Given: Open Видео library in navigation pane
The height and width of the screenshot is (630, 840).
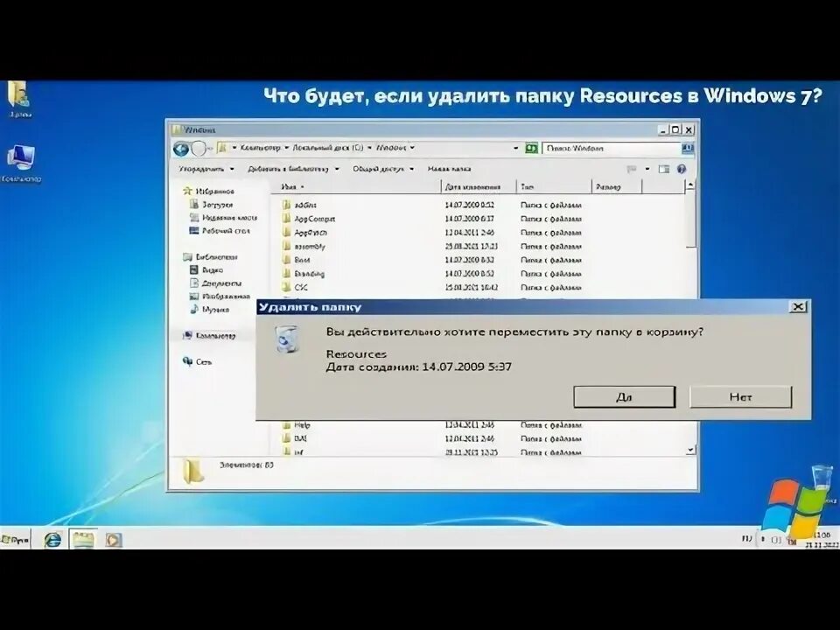Looking at the screenshot, I should click(x=212, y=270).
